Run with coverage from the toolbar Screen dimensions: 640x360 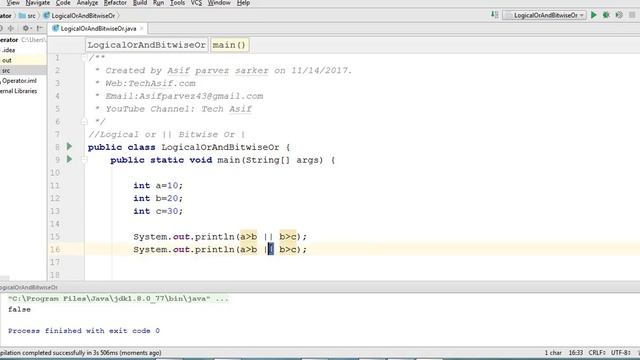[619, 15]
